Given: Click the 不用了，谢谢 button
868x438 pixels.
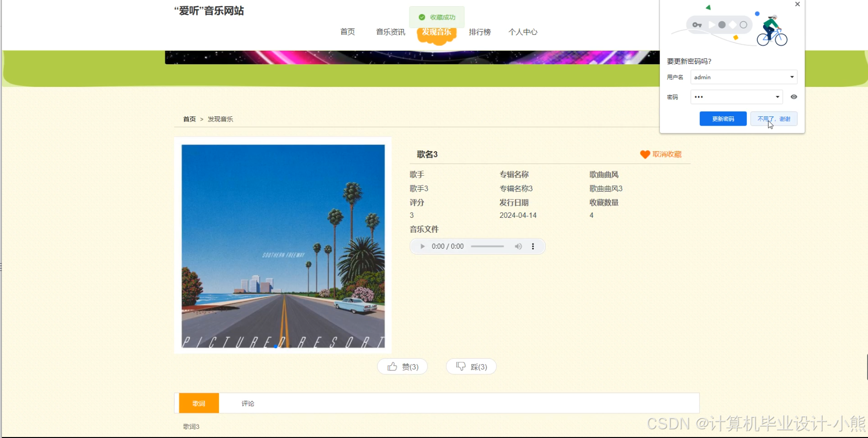Looking at the screenshot, I should click(774, 119).
